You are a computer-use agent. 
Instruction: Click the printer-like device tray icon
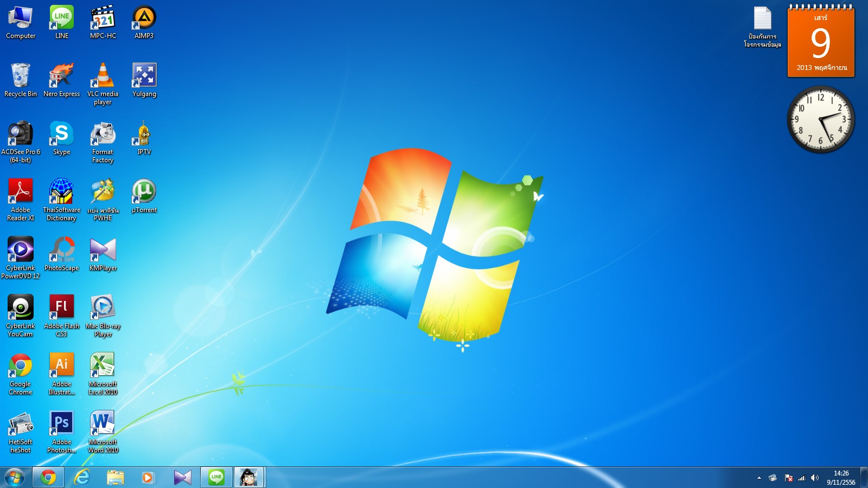(x=773, y=478)
